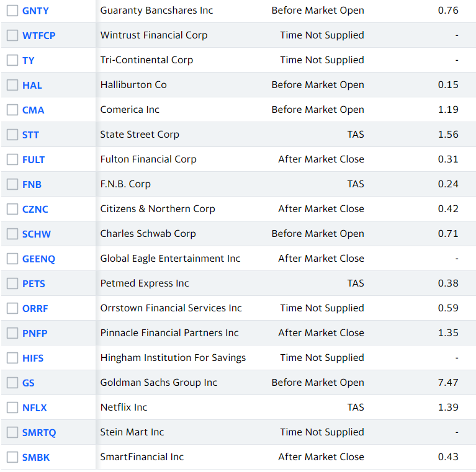The image size is (476, 472).
Task: Select Wintrust Financial Corp name cell
Action: click(154, 35)
